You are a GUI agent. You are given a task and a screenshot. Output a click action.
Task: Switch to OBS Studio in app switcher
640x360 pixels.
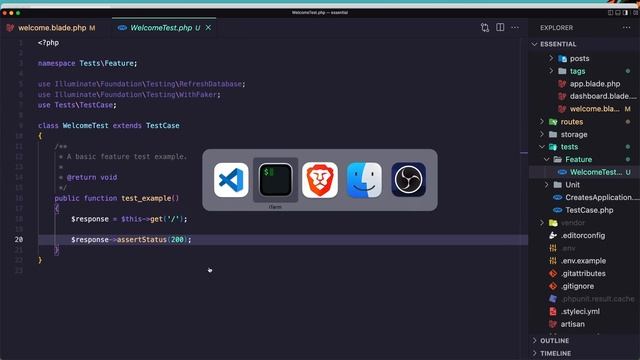point(409,180)
